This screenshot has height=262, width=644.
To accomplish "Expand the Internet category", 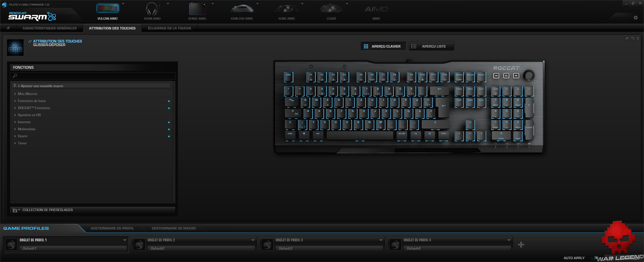I will pyautogui.click(x=15, y=122).
